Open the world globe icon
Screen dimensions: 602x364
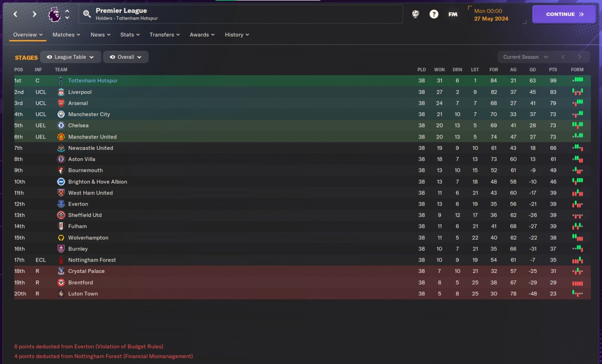coord(415,14)
